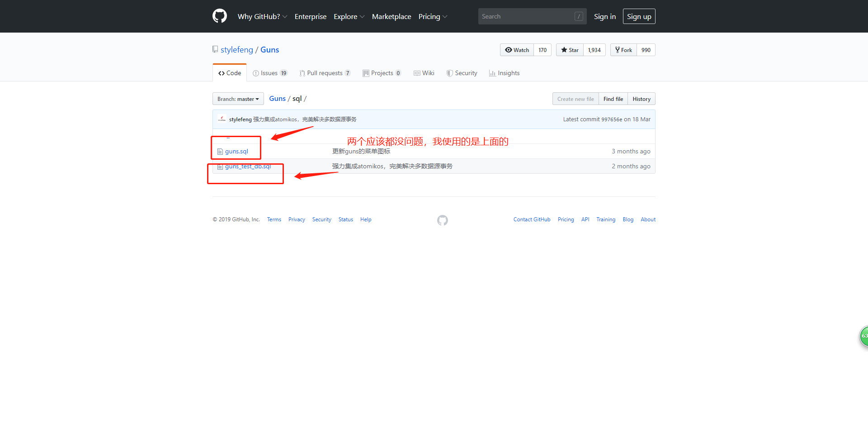Open the Training footer link
Viewport: 868px width, 424px height.
(606, 219)
